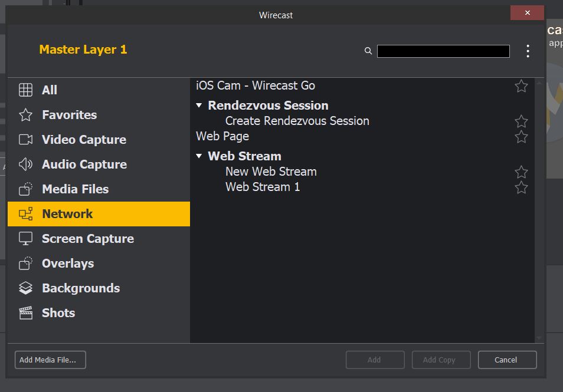This screenshot has width=563, height=392.
Task: Select the Overlays category
Action: pyautogui.click(x=99, y=263)
